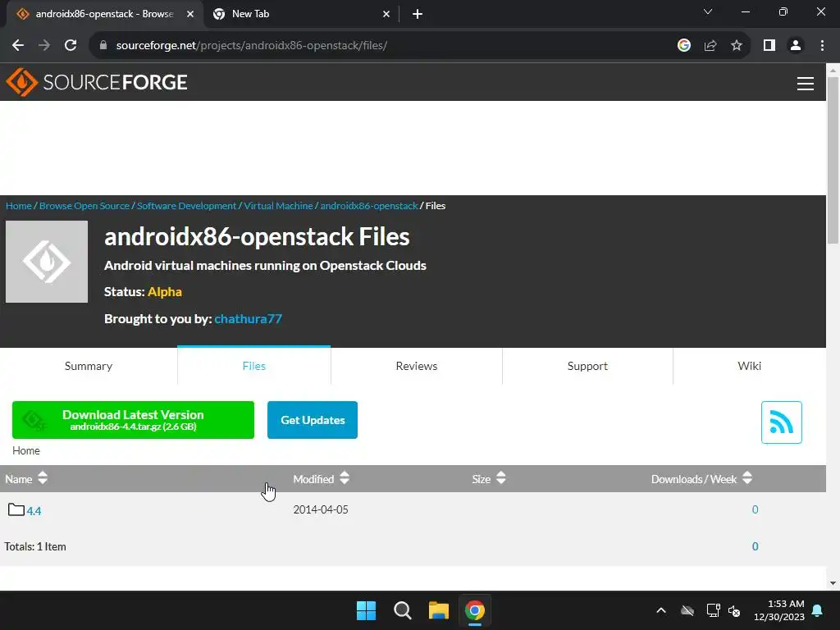
Task: Open the Windows Start menu
Action: click(367, 610)
